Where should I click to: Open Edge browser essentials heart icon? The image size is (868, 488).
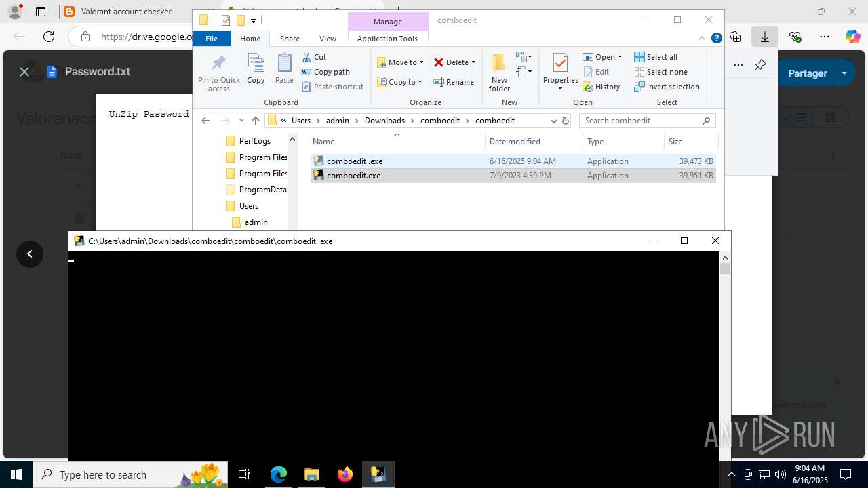(795, 37)
